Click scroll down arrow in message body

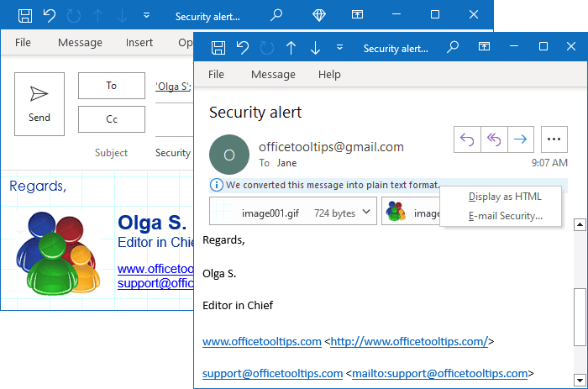pyautogui.click(x=580, y=380)
